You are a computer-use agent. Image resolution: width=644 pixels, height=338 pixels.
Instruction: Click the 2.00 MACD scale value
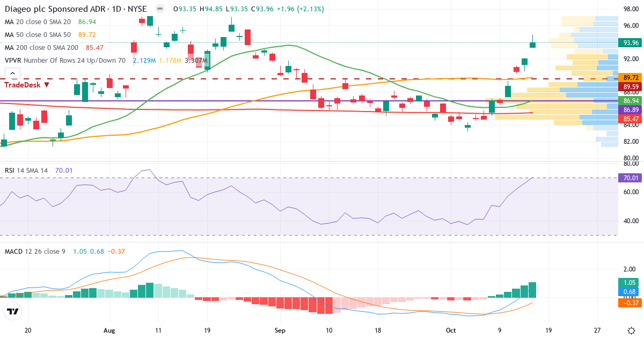[x=631, y=269]
